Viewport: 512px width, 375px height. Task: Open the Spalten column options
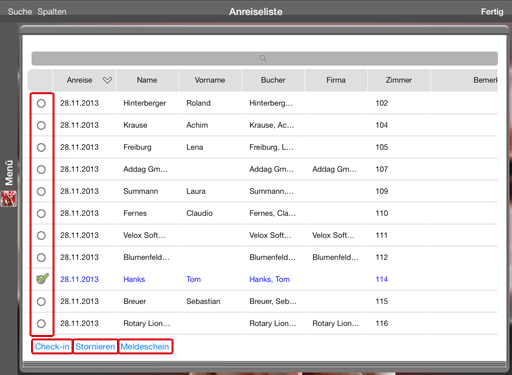coord(52,12)
